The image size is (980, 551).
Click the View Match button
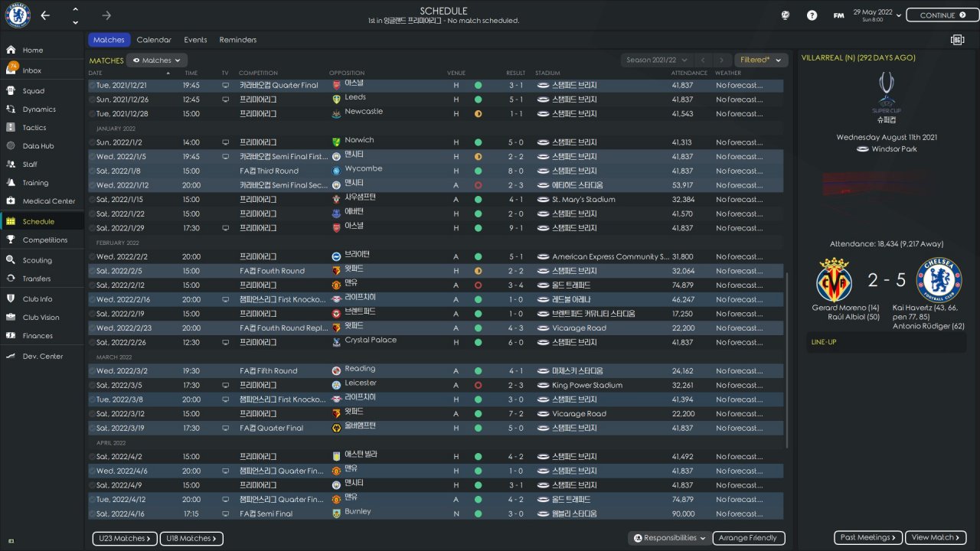pyautogui.click(x=936, y=538)
